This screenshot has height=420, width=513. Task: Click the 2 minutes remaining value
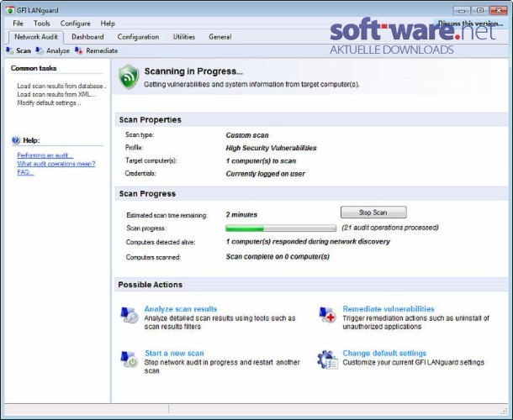(241, 215)
